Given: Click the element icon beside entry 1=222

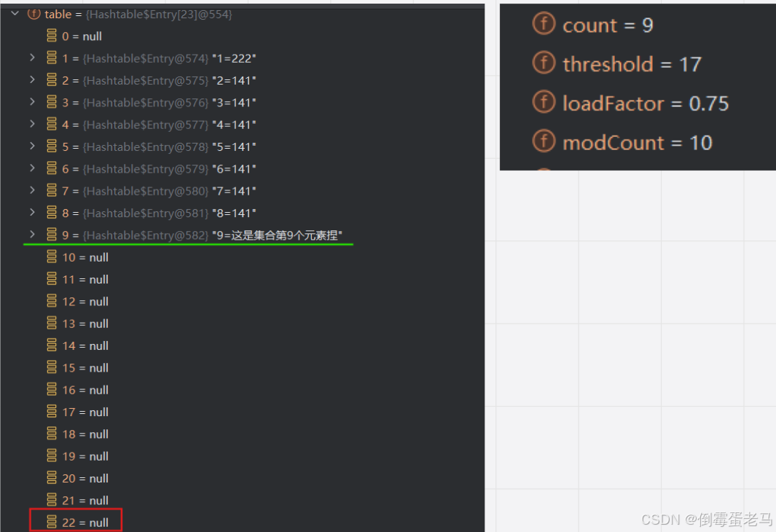Looking at the screenshot, I should pos(50,58).
